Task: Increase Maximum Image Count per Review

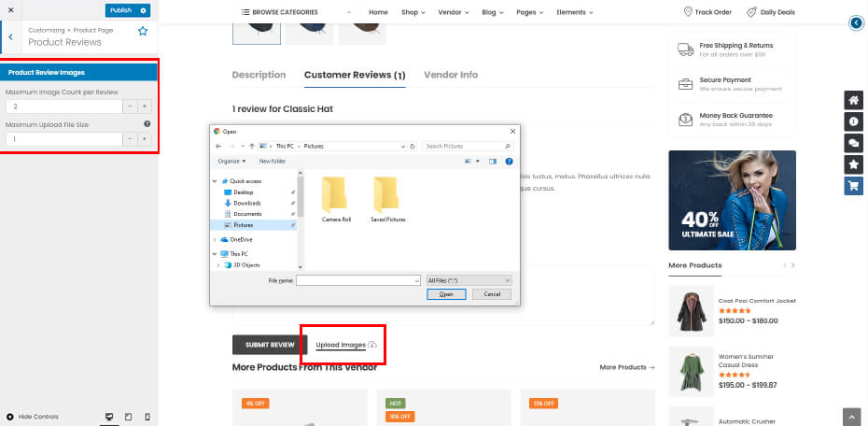Action: click(145, 106)
